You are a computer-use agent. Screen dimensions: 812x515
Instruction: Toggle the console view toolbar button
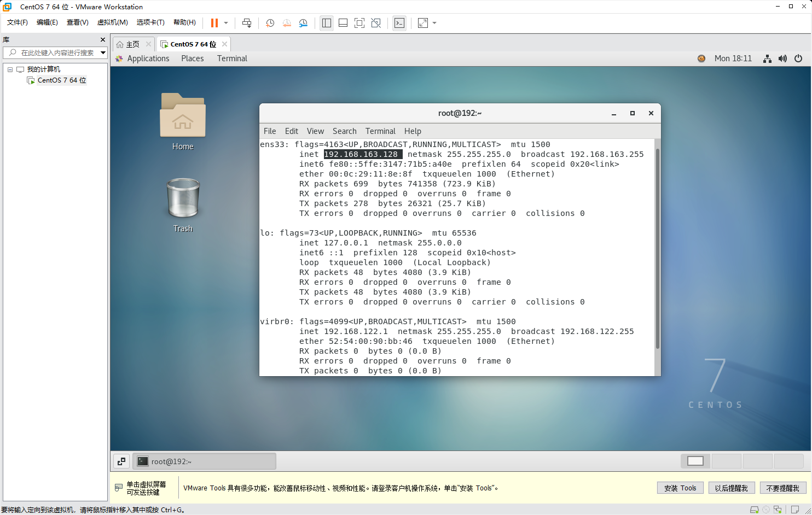[399, 23]
